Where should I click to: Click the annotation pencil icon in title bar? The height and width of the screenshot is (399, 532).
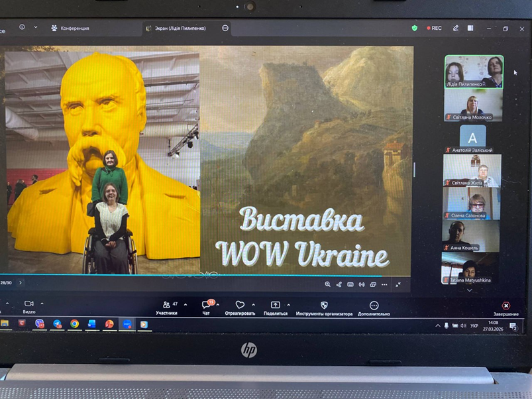click(x=456, y=28)
